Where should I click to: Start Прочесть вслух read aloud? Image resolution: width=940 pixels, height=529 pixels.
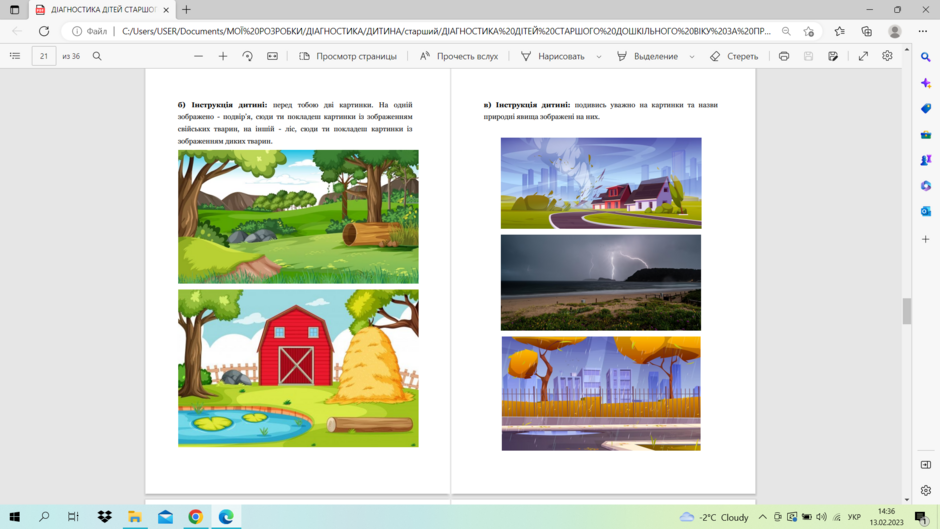(x=459, y=56)
